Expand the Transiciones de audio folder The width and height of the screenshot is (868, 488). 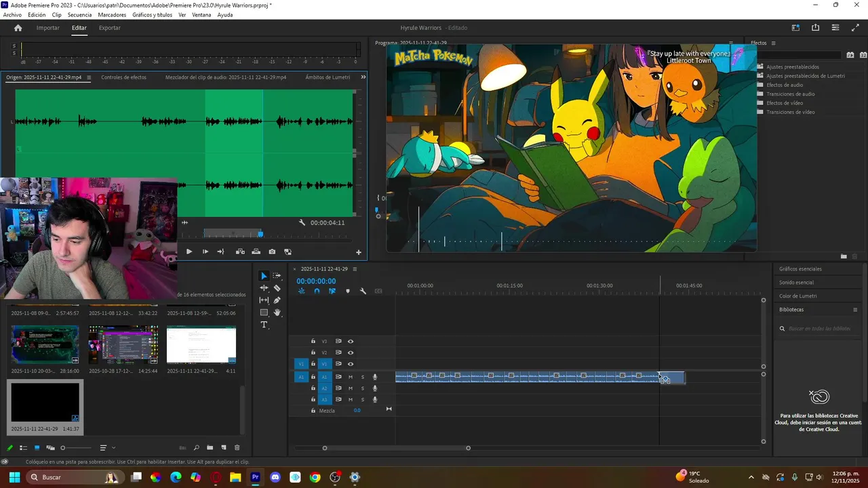pos(790,94)
